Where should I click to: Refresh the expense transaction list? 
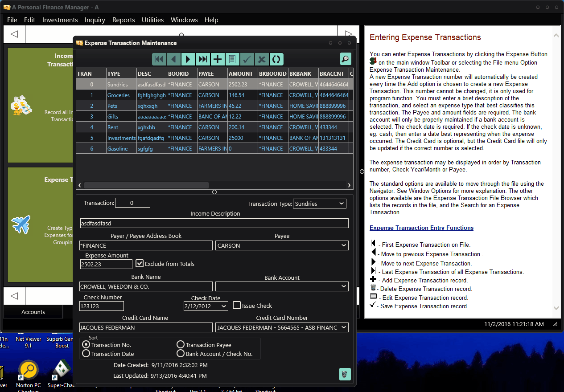276,59
